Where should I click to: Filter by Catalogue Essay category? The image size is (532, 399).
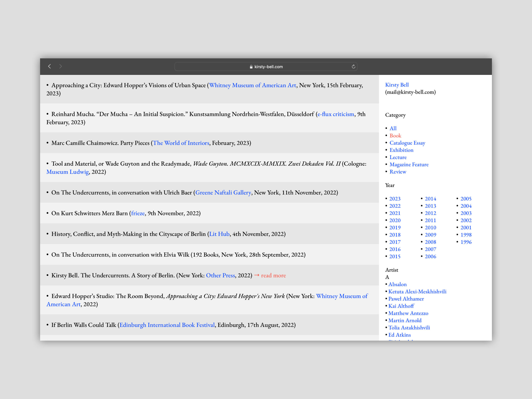click(x=408, y=143)
